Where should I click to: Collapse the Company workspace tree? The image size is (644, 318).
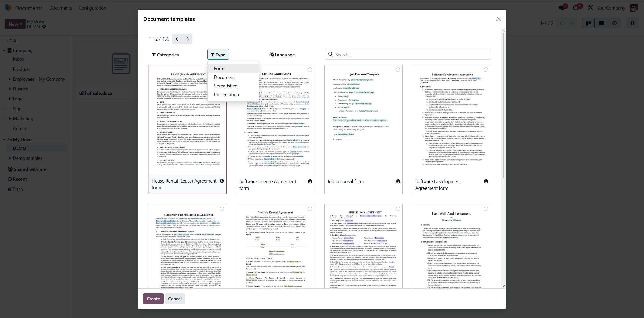click(4, 51)
